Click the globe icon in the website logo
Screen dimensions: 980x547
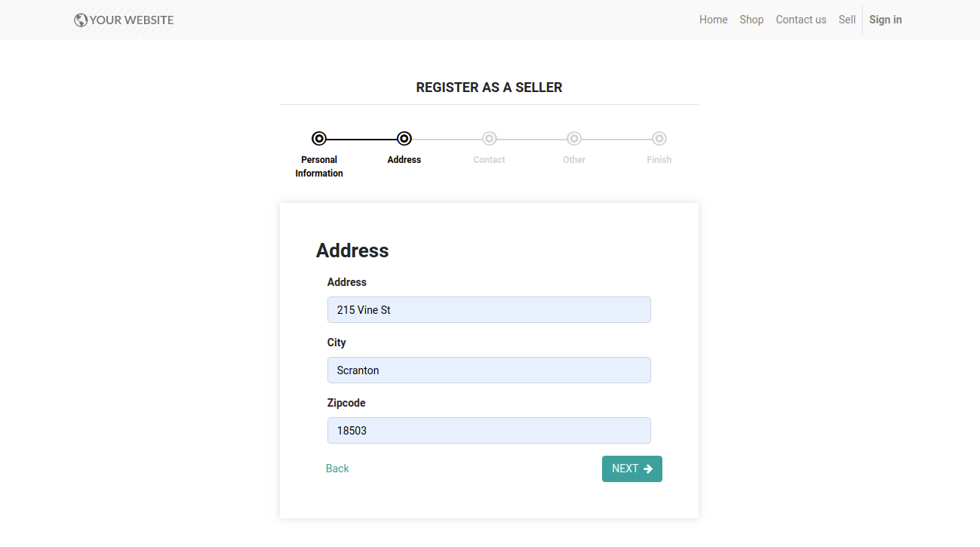click(x=81, y=20)
